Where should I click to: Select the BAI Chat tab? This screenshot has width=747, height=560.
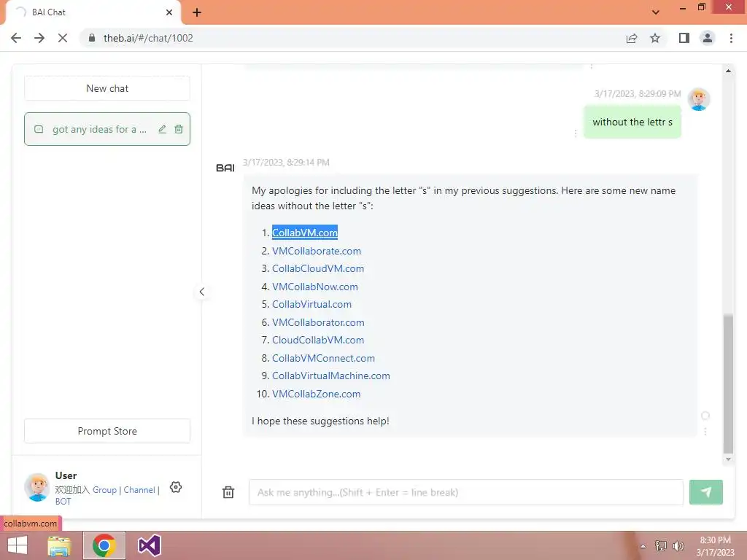[93, 12]
